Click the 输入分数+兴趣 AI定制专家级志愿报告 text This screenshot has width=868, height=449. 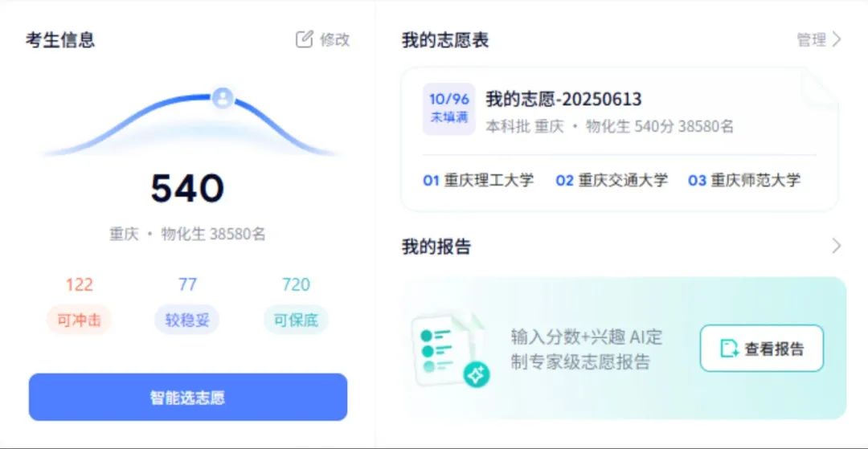(x=586, y=349)
